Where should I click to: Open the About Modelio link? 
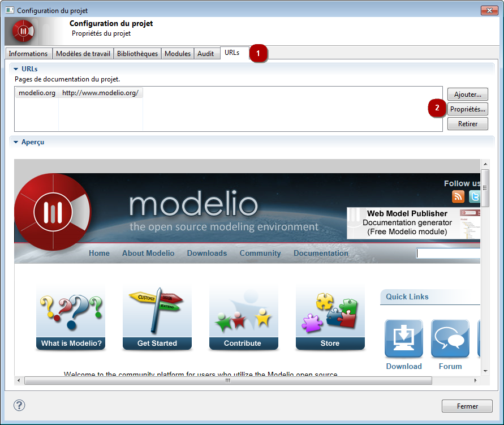tap(148, 254)
